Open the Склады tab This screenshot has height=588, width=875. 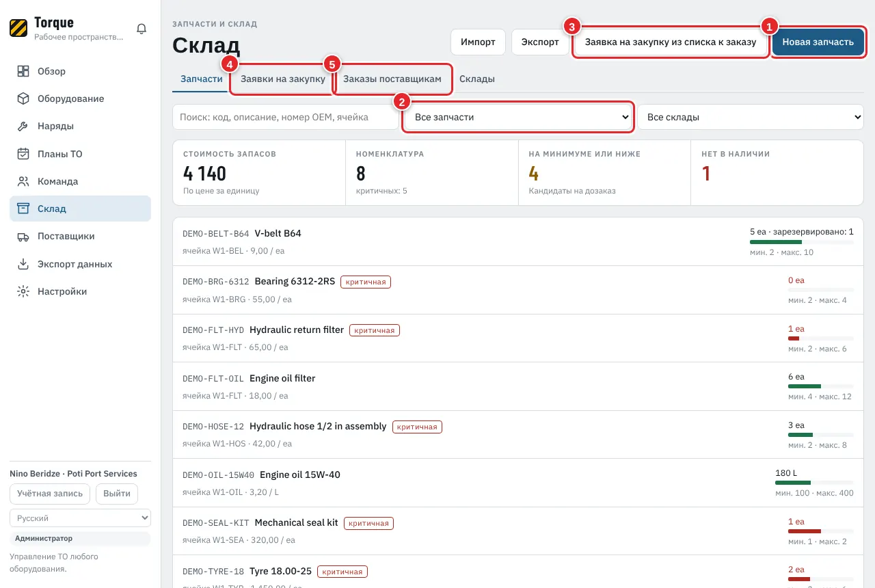[x=477, y=79]
